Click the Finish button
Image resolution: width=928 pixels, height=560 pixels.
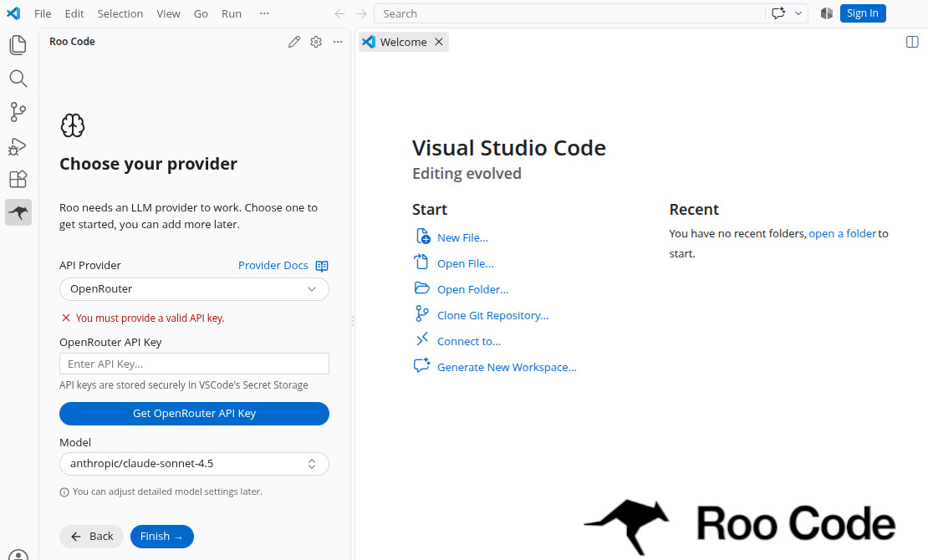pos(161,537)
